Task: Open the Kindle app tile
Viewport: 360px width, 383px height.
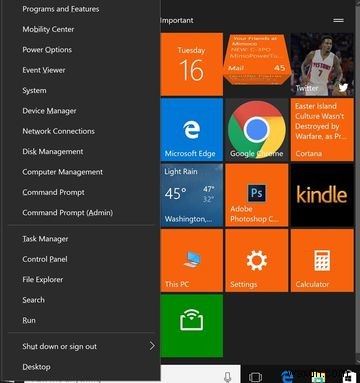Action: pyautogui.click(x=322, y=195)
